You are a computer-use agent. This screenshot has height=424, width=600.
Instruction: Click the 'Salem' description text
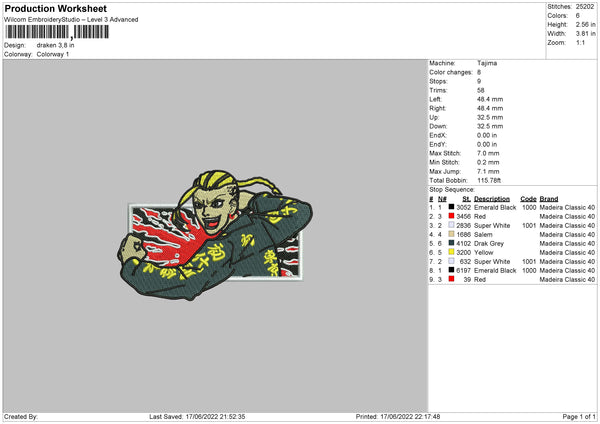(483, 234)
